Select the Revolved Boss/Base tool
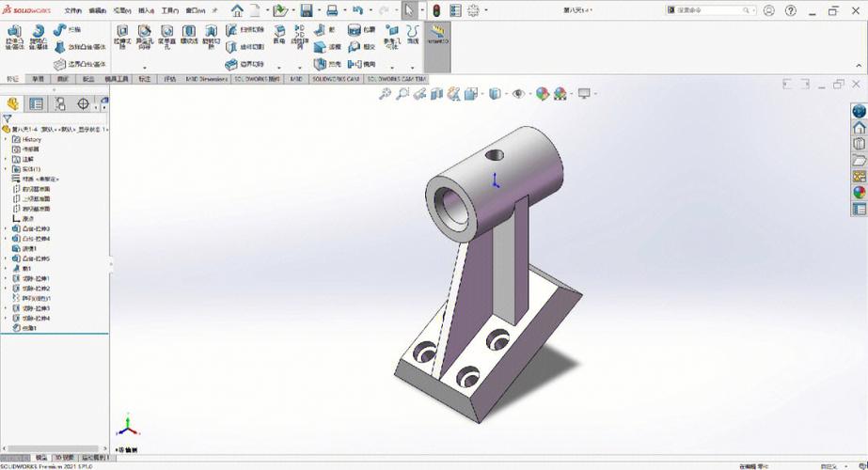Screen dimensions: 868x470 [x=39, y=37]
